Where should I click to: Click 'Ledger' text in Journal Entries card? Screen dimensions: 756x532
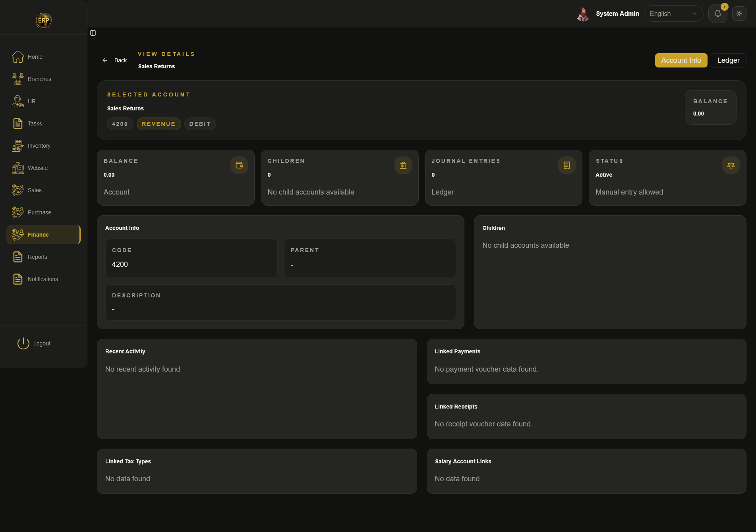443,192
